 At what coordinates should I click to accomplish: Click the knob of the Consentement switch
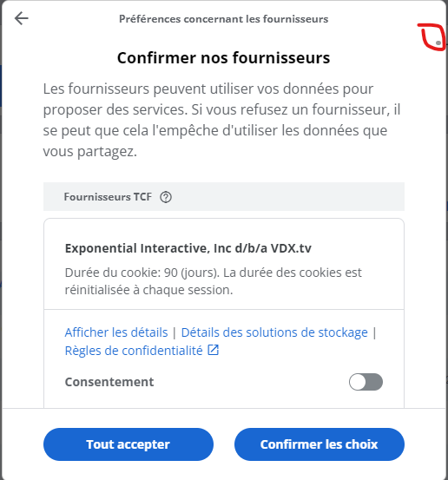(358, 382)
